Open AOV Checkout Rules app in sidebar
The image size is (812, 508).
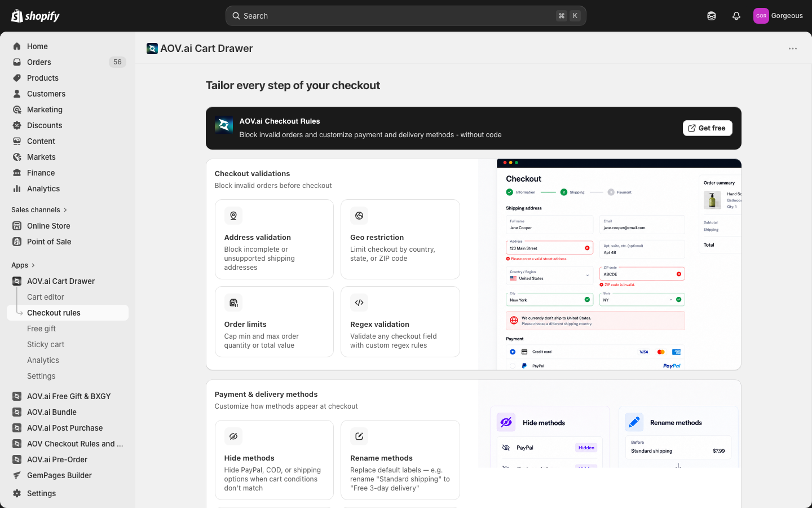(x=68, y=444)
